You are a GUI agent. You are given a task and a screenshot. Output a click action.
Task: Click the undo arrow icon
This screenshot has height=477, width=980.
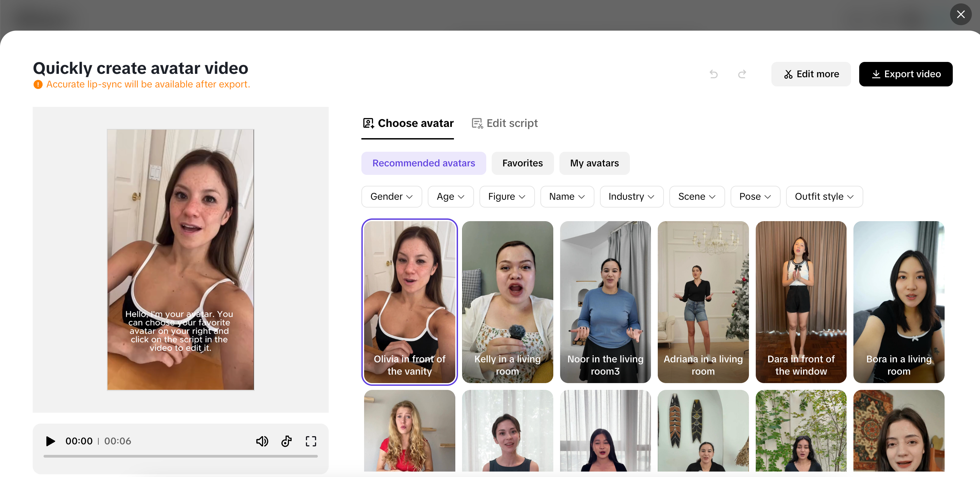point(714,74)
